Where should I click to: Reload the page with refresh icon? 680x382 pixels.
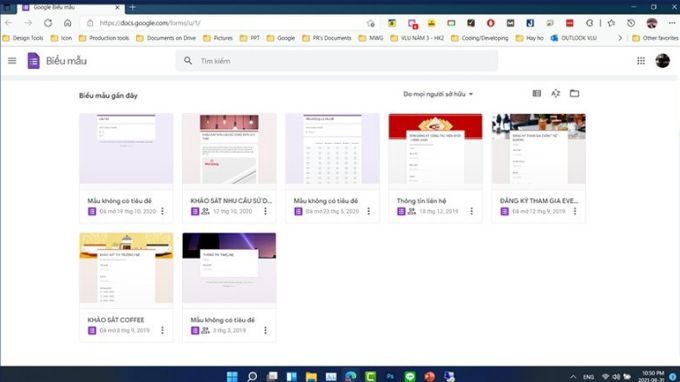coord(48,23)
